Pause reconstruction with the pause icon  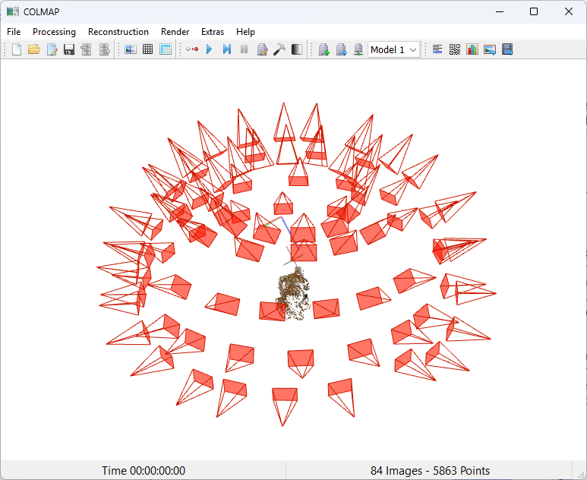(244, 49)
